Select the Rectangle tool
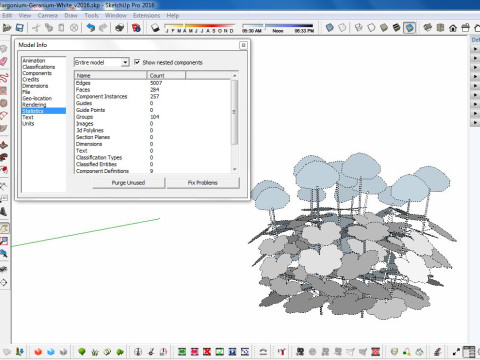This screenshot has width=480, height=360. pos(4,90)
